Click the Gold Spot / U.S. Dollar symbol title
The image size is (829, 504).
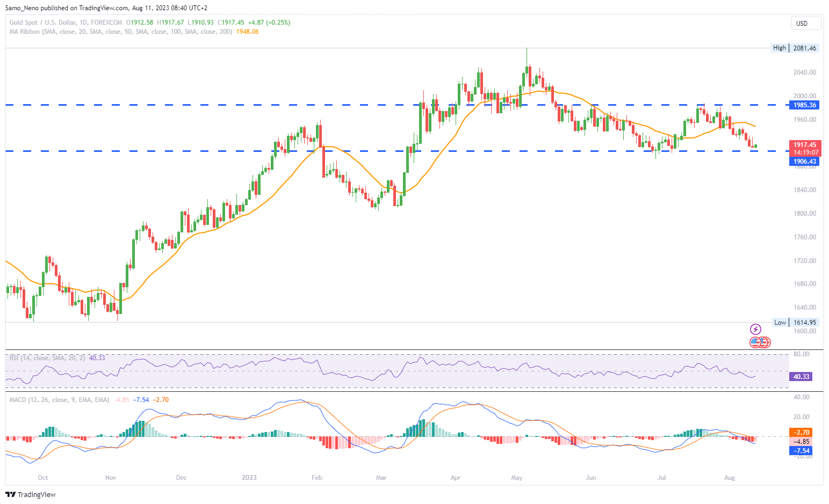66,23
